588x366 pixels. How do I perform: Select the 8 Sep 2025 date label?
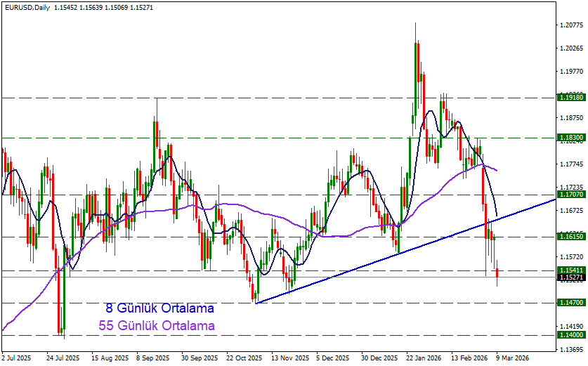click(153, 358)
